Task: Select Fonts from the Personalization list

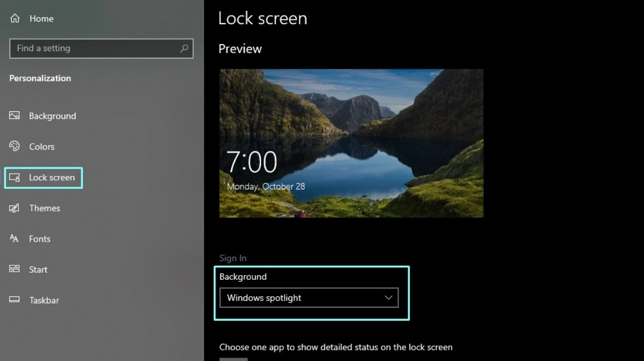Action: pyautogui.click(x=39, y=239)
